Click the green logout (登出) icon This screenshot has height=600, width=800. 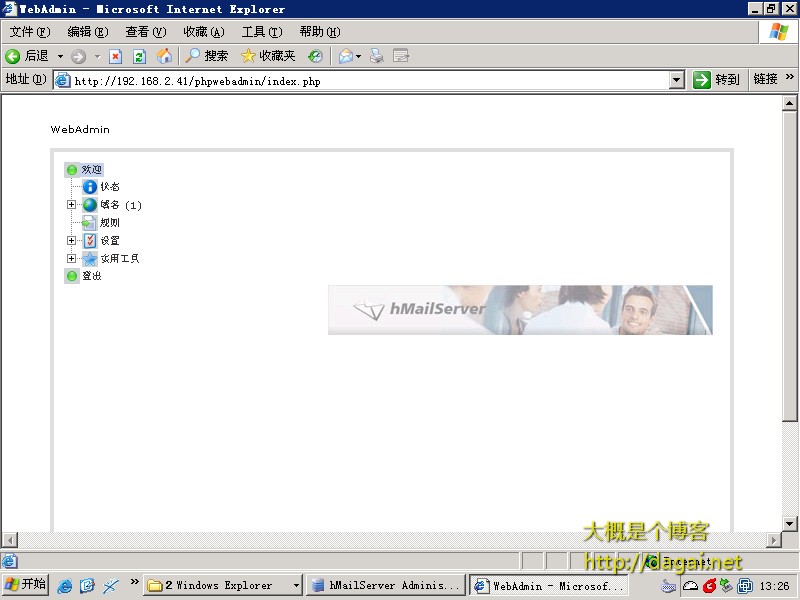pyautogui.click(x=72, y=276)
